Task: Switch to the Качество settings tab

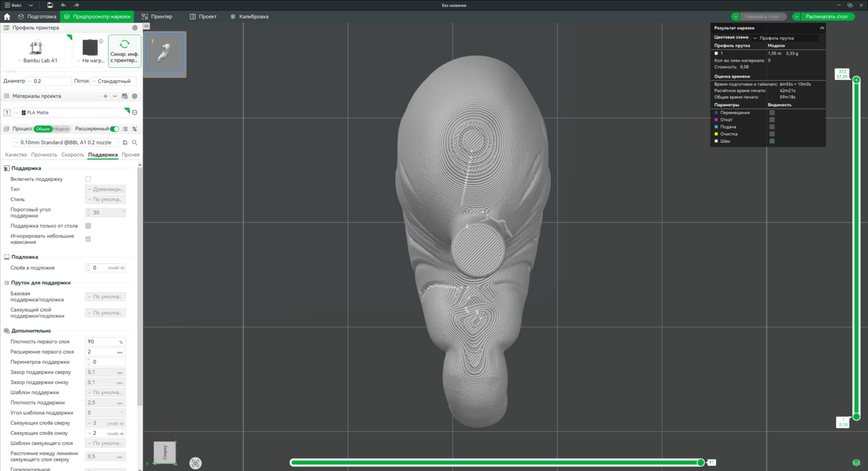Action: [x=16, y=155]
